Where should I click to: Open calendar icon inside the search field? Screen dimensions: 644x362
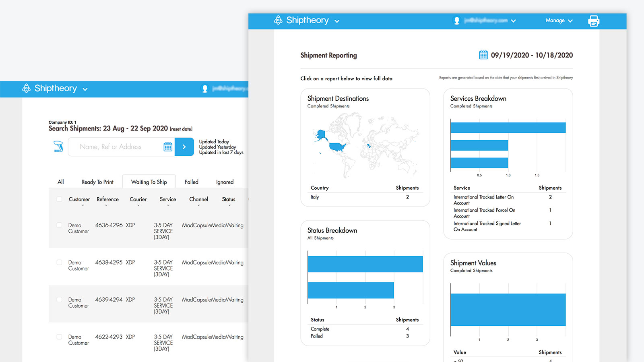pos(168,147)
